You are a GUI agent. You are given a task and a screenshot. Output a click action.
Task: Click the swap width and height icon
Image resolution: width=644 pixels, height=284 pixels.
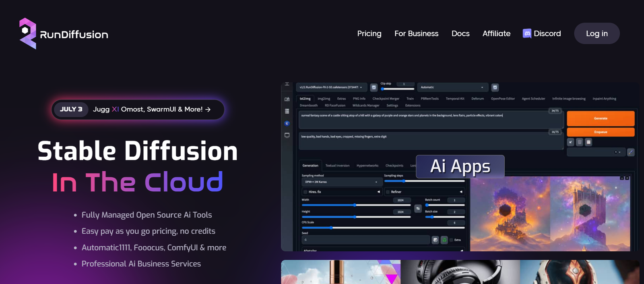pyautogui.click(x=418, y=208)
